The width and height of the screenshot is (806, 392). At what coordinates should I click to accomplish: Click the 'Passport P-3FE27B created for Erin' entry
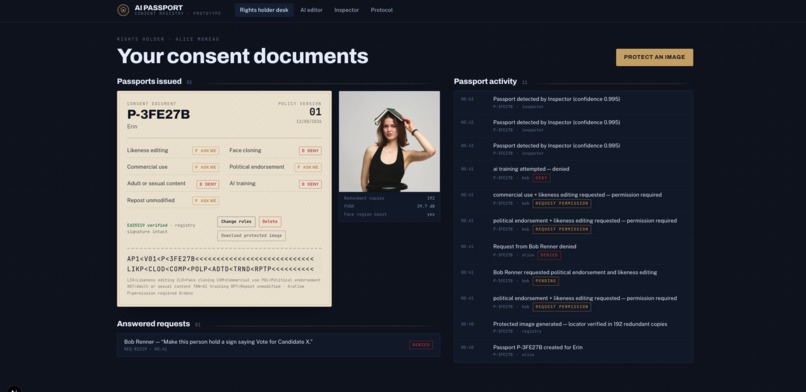tap(573, 350)
